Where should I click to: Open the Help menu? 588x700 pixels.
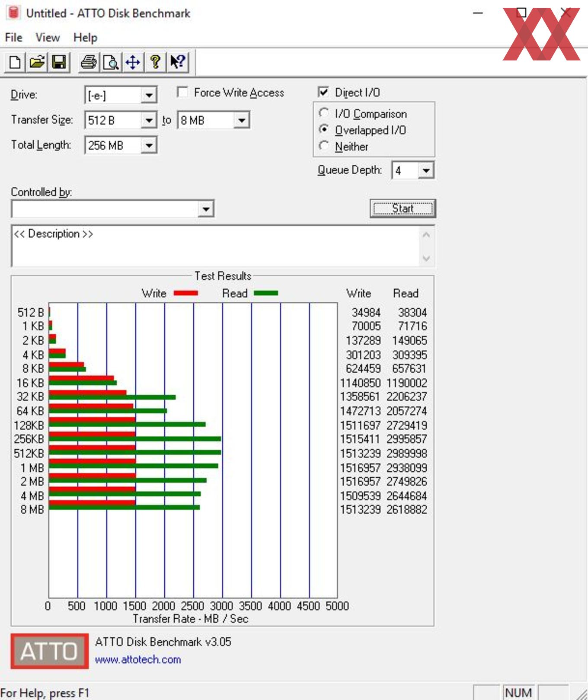(x=85, y=38)
